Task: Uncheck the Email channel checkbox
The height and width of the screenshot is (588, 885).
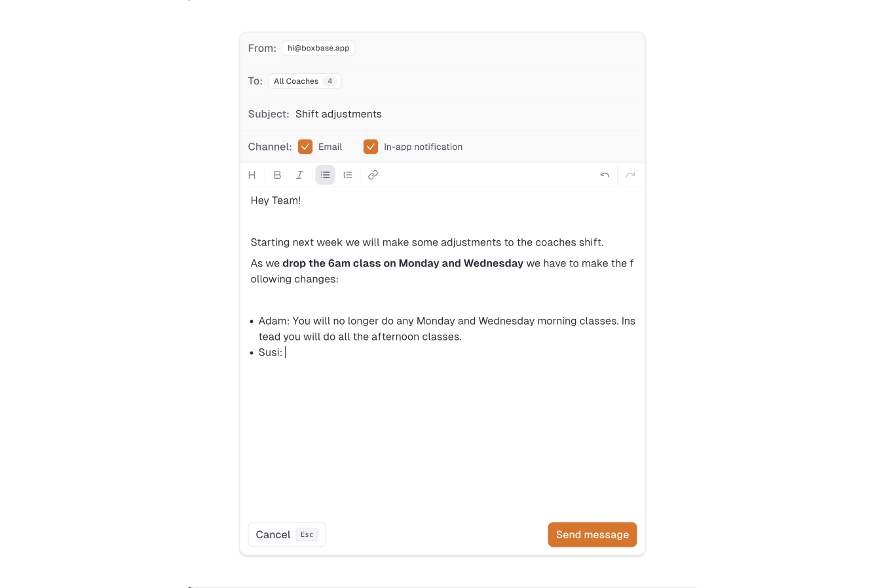Action: [305, 147]
